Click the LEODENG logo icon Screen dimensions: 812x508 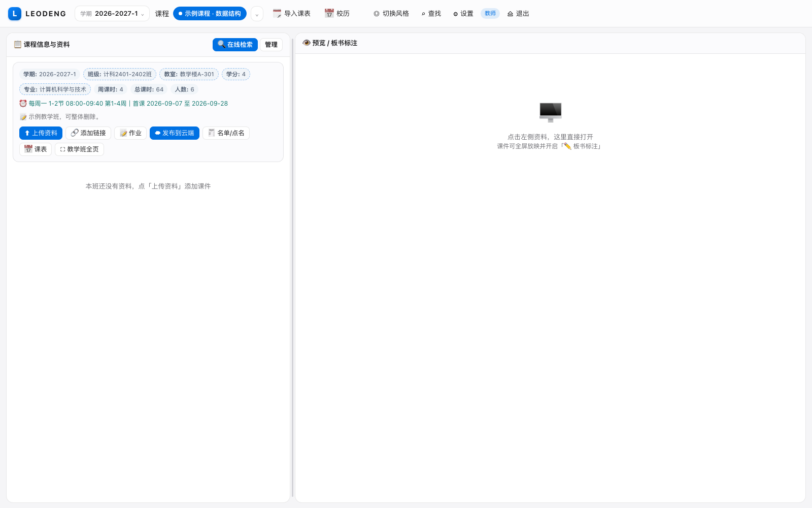[x=15, y=14]
